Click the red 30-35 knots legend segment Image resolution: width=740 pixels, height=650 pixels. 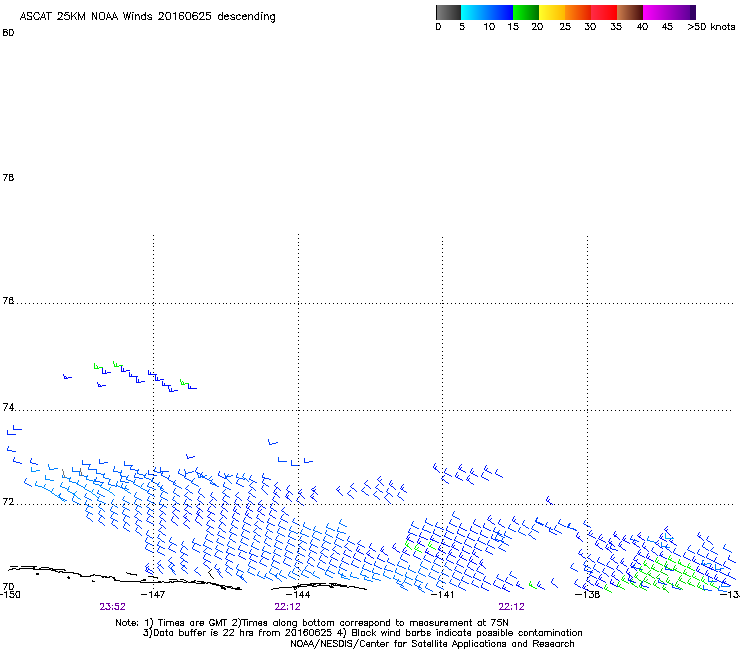(604, 12)
